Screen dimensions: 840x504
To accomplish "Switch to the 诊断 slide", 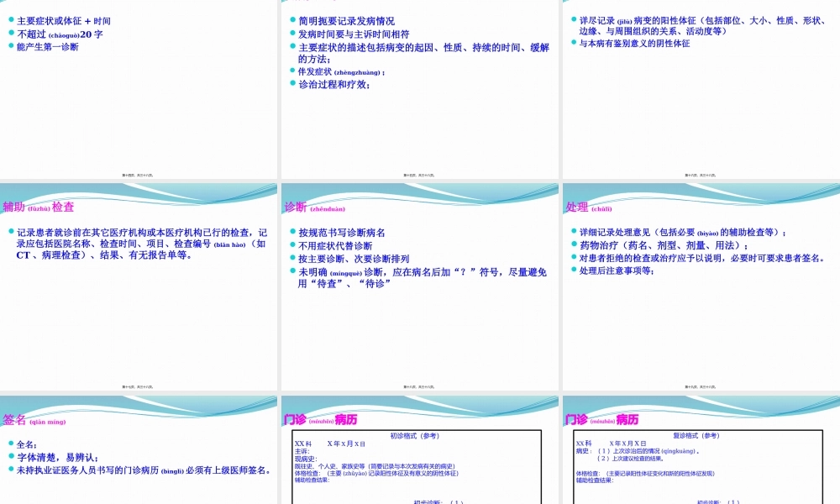I will 420,286.
